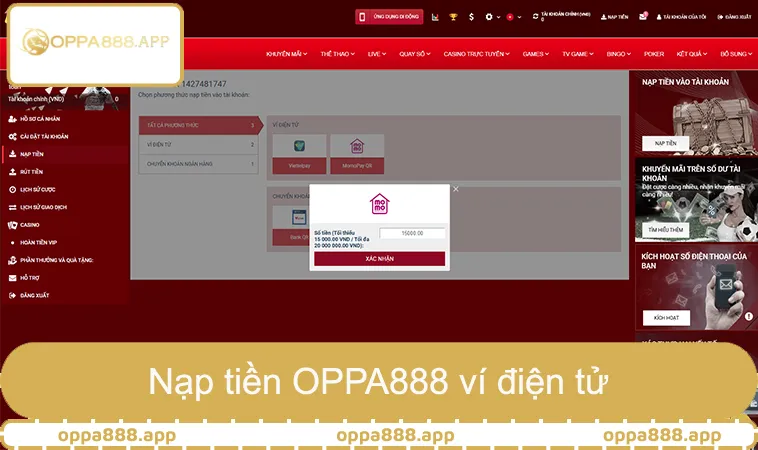The image size is (758, 450).
Task: Click the MoMo logo in the dialog
Action: (379, 203)
